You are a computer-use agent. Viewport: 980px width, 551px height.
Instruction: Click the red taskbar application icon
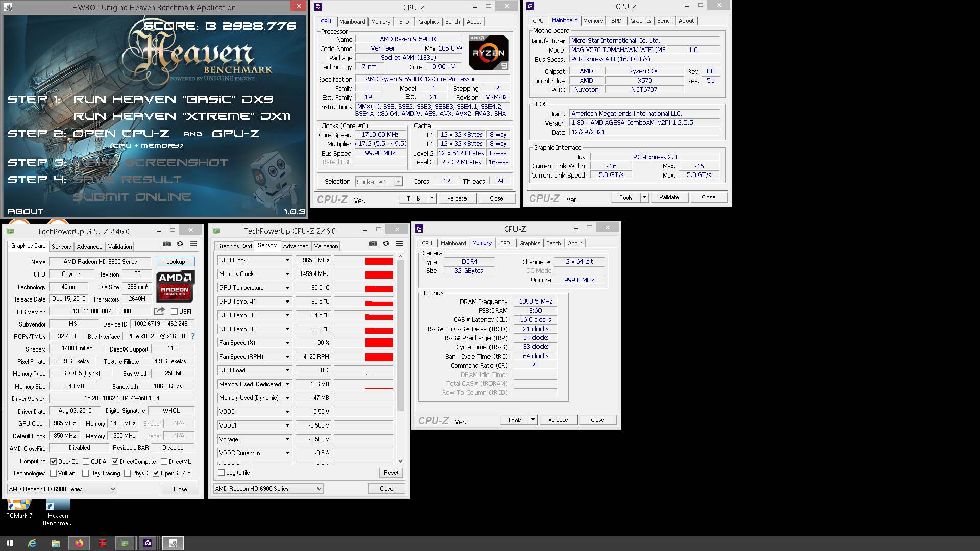pos(102,543)
